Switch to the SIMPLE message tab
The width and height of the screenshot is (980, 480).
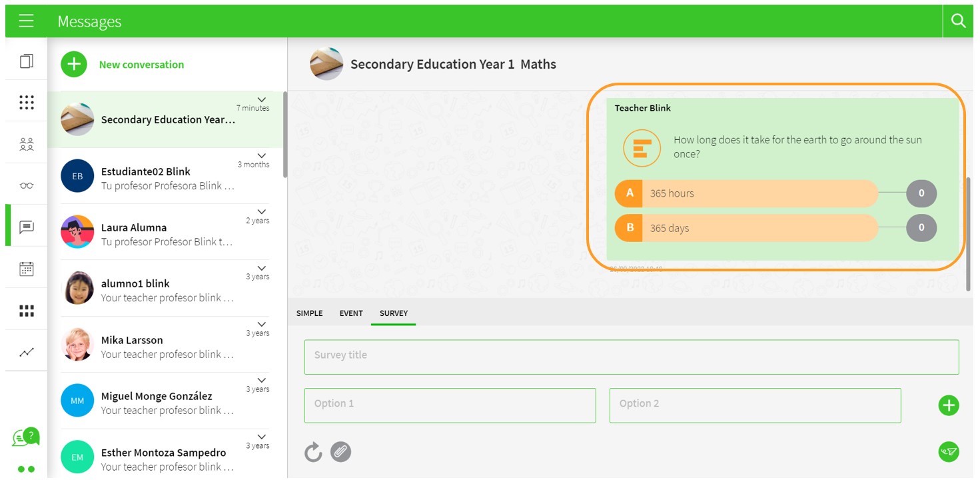click(x=309, y=313)
